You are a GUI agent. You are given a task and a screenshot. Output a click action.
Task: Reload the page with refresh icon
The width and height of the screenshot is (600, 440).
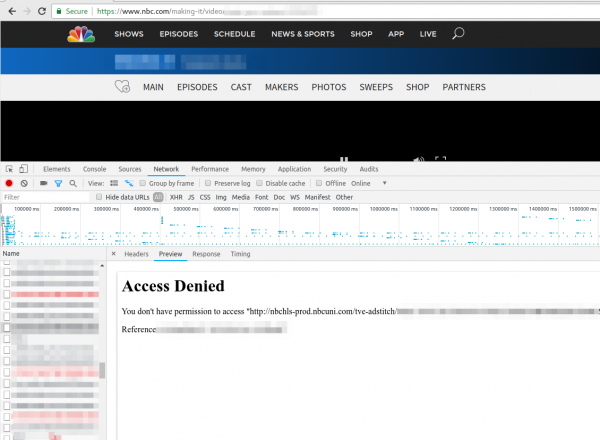coord(42,11)
